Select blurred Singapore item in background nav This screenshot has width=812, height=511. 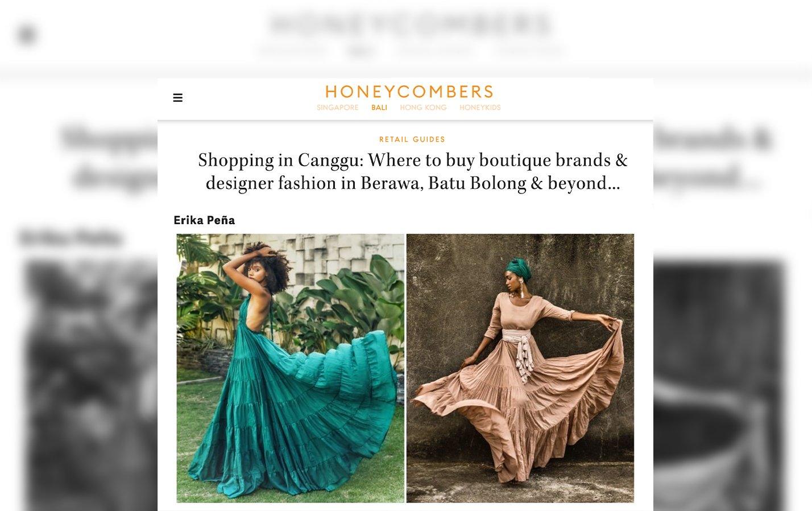(293, 51)
